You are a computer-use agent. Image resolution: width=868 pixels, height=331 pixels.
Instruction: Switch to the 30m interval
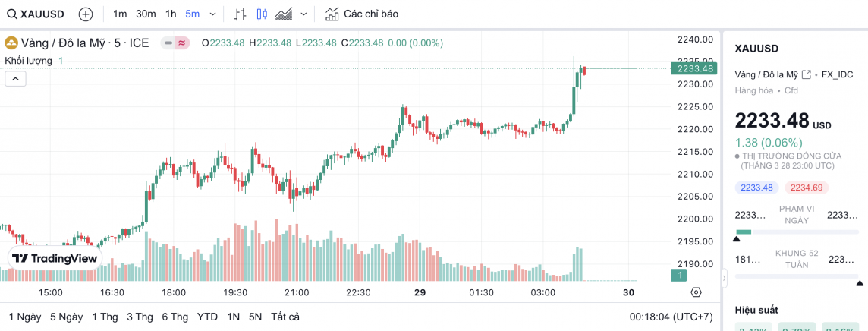pos(146,14)
